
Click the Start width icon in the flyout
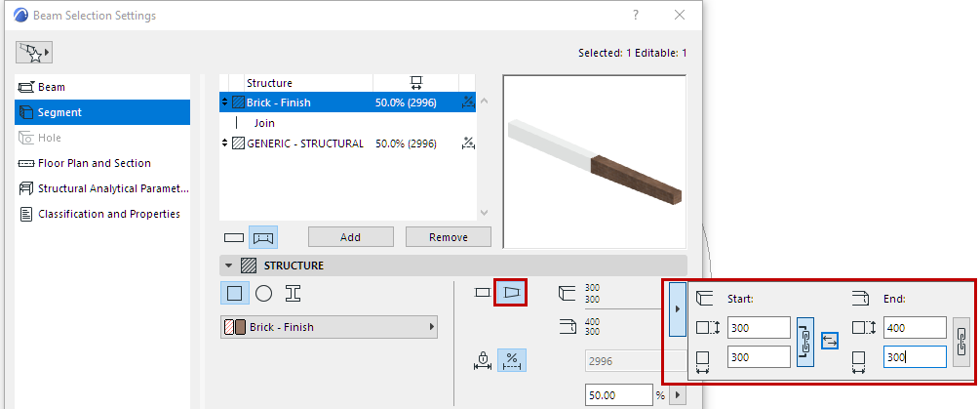702,361
